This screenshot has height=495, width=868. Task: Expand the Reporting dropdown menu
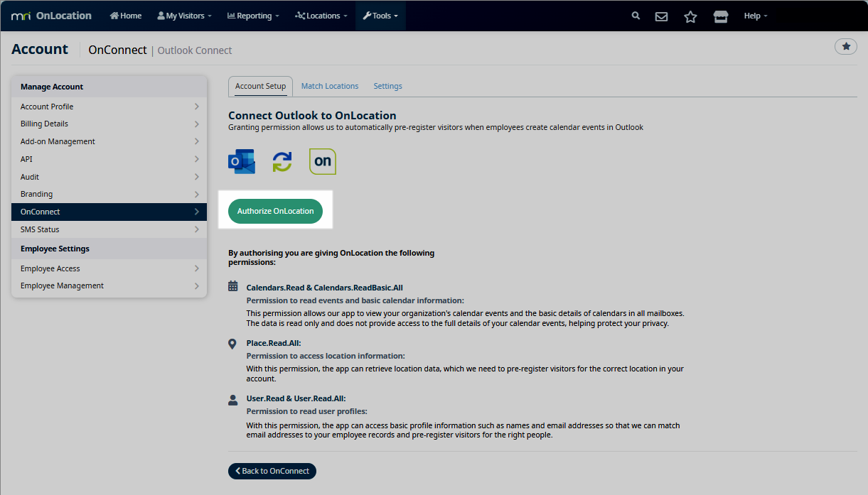(x=253, y=16)
